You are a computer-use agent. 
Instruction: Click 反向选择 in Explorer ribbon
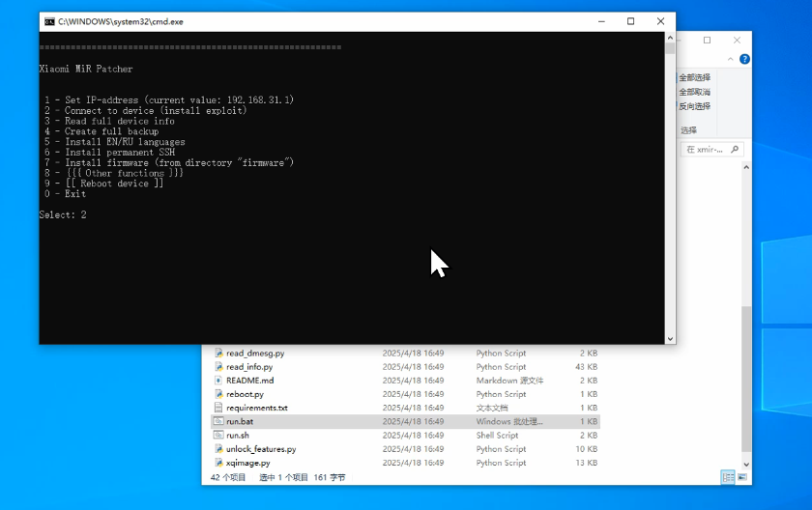(x=694, y=106)
